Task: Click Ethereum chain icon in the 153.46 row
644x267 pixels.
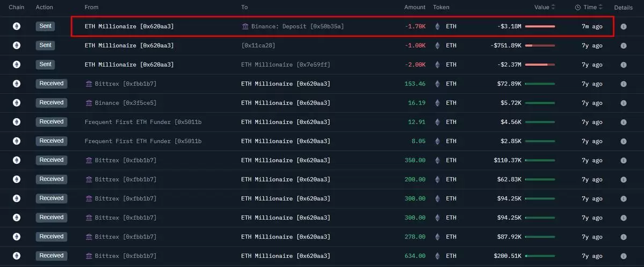Action: point(17,84)
